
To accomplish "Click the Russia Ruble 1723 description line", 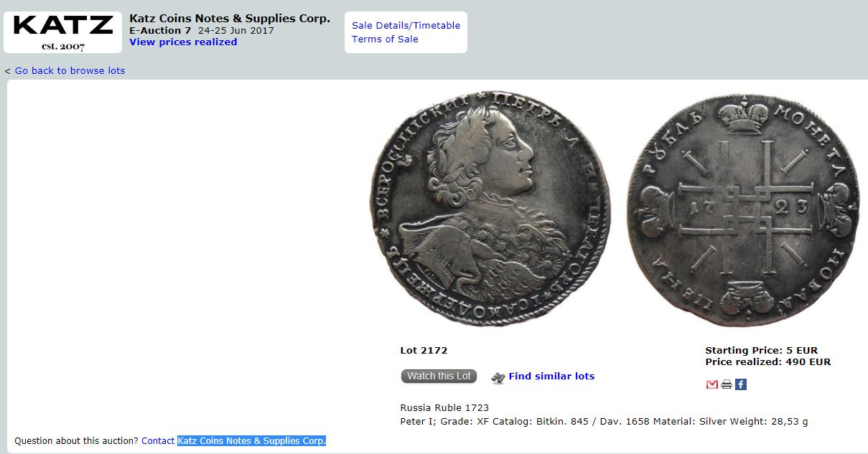I will (x=444, y=408).
